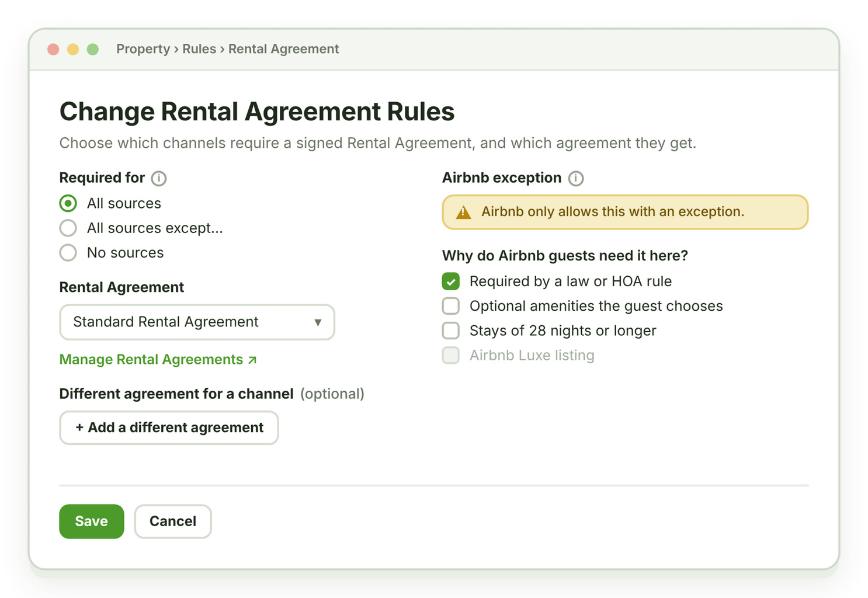Select the No sources radio button
868x598 pixels.
coord(68,252)
